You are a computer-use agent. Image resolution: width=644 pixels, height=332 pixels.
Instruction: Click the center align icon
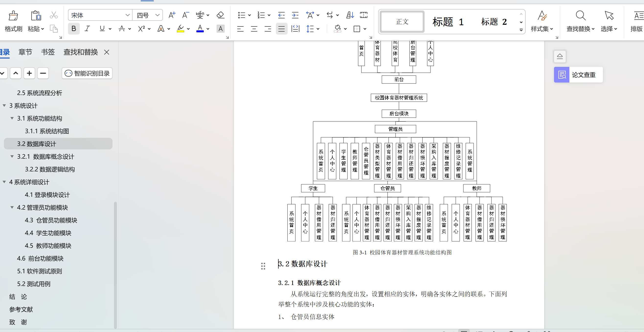(x=254, y=29)
